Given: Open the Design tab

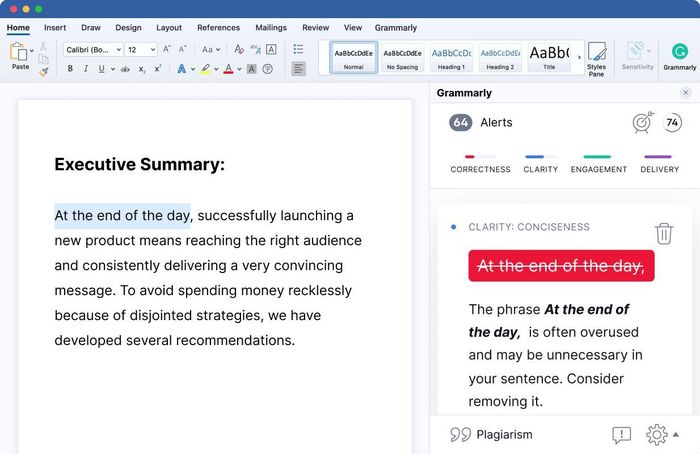Looking at the screenshot, I should tap(128, 28).
